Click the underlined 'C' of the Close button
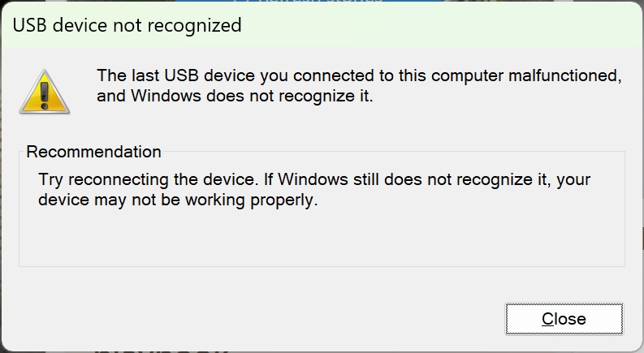Viewport: 644px width, 353px height. [548, 319]
